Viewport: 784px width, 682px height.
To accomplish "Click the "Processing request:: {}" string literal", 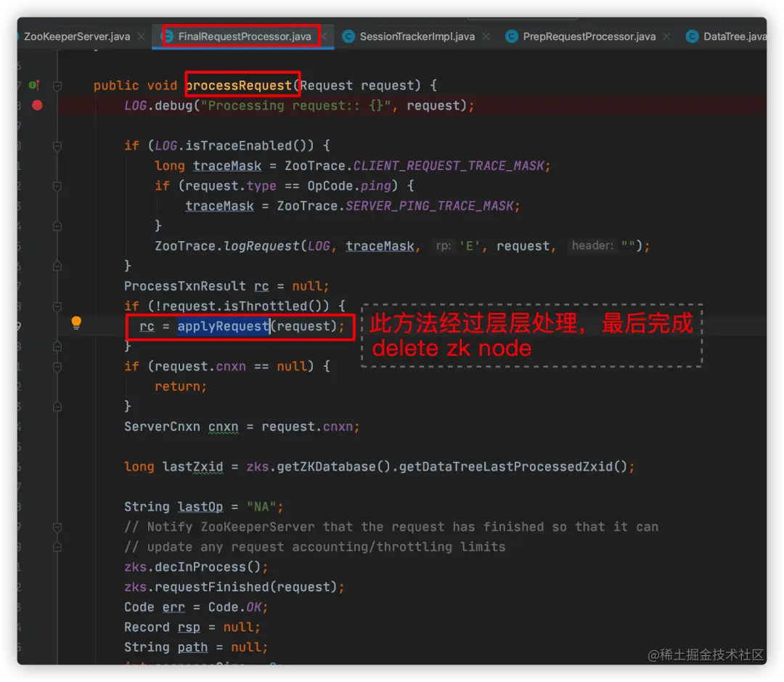I will click(x=295, y=105).
